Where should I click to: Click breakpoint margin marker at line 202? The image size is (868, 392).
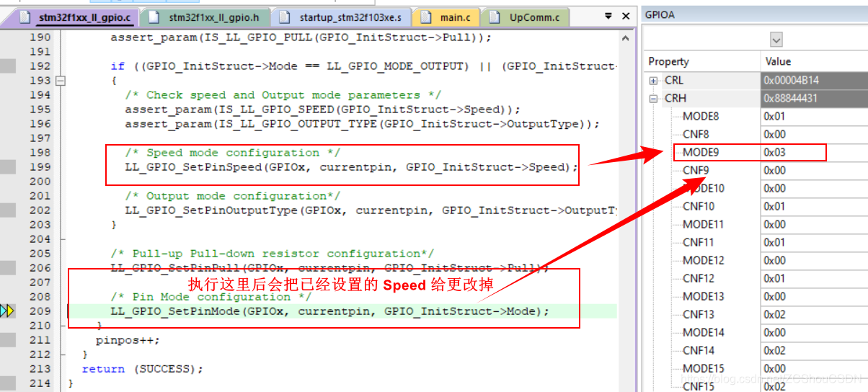click(7, 210)
